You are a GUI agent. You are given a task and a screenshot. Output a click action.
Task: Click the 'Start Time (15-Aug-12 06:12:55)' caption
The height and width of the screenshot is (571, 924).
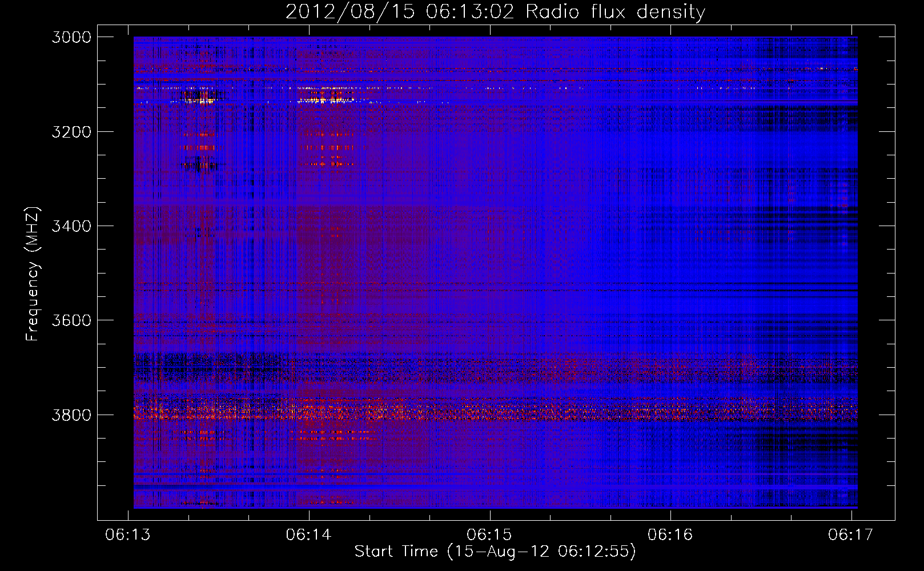tap(495, 552)
